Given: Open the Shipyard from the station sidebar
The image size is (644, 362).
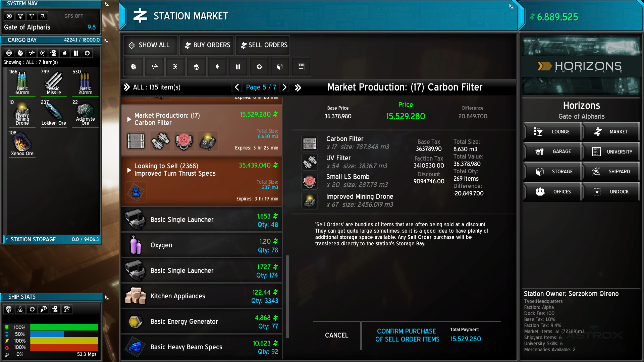Looking at the screenshot, I should (x=611, y=172).
